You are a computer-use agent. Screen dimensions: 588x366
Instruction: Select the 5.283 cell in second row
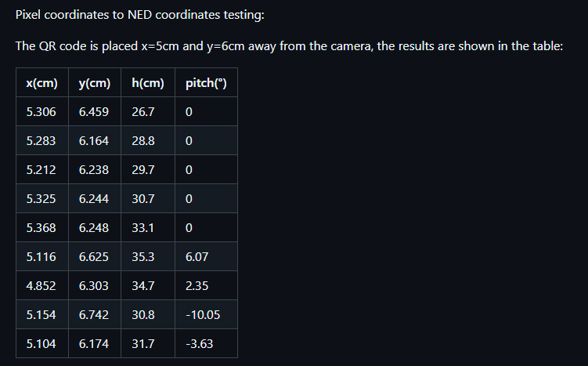(42, 140)
